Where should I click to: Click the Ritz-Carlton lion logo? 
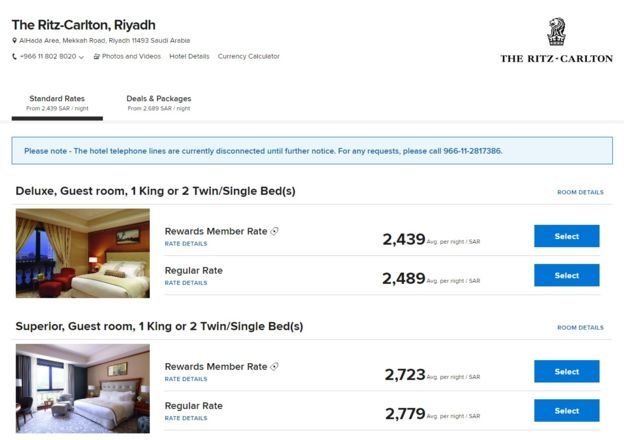click(556, 32)
